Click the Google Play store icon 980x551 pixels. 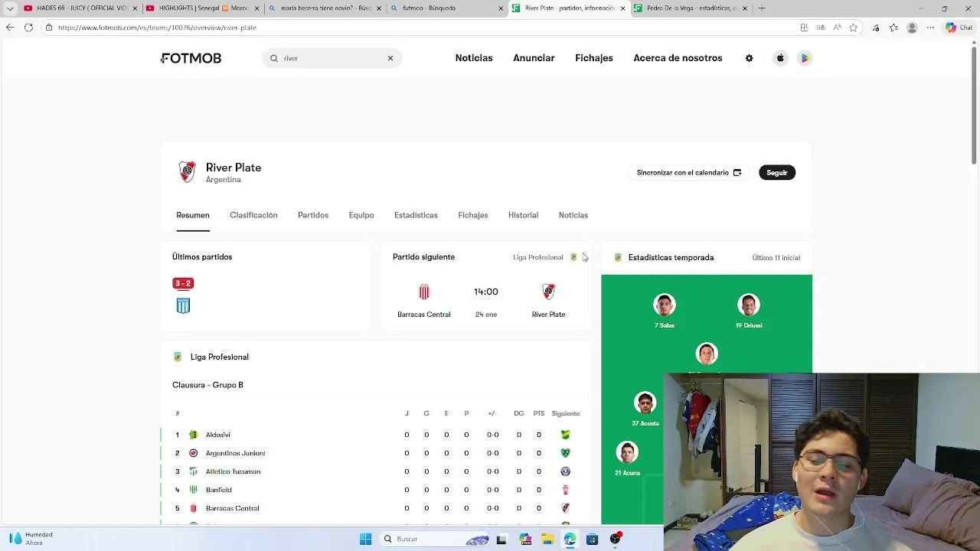805,58
